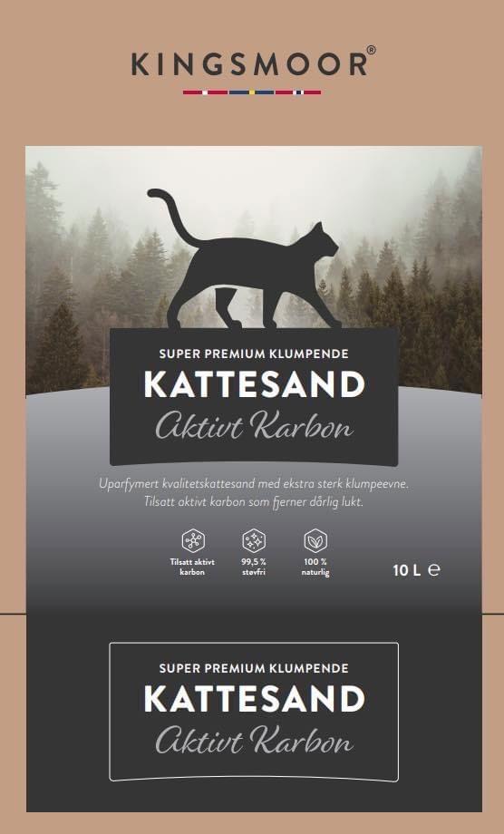Click lower 'Aktivt Karbon' script text
Image resolution: width=504 pixels, height=834 pixels.
pyautogui.click(x=254, y=741)
